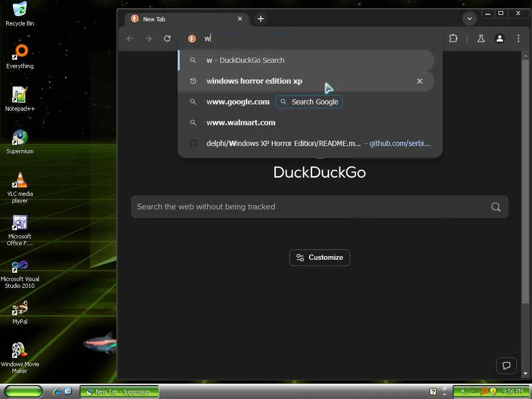
Task: Open the experiments flask icon
Action: coord(481,38)
